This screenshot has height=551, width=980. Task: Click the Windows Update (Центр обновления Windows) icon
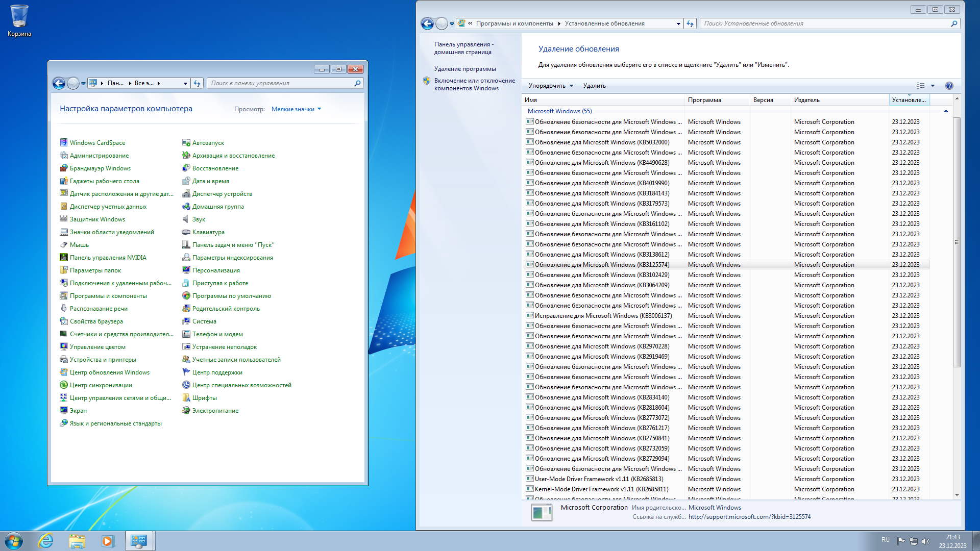pos(64,372)
